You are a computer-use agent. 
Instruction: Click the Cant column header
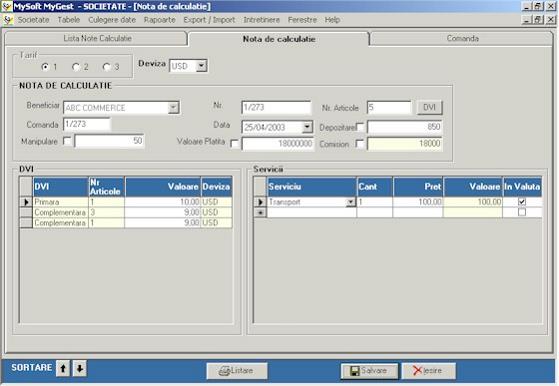pos(375,187)
